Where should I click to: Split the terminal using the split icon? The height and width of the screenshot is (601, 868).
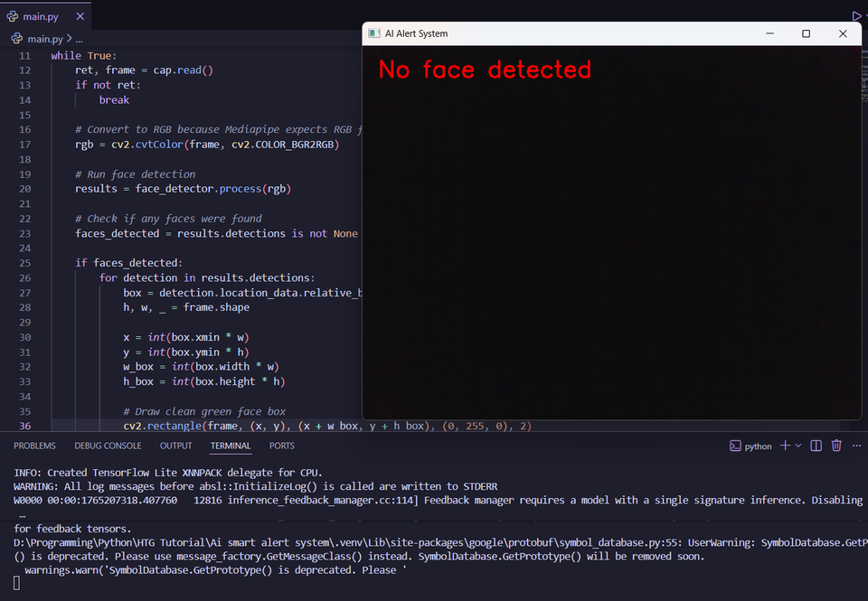pos(816,446)
